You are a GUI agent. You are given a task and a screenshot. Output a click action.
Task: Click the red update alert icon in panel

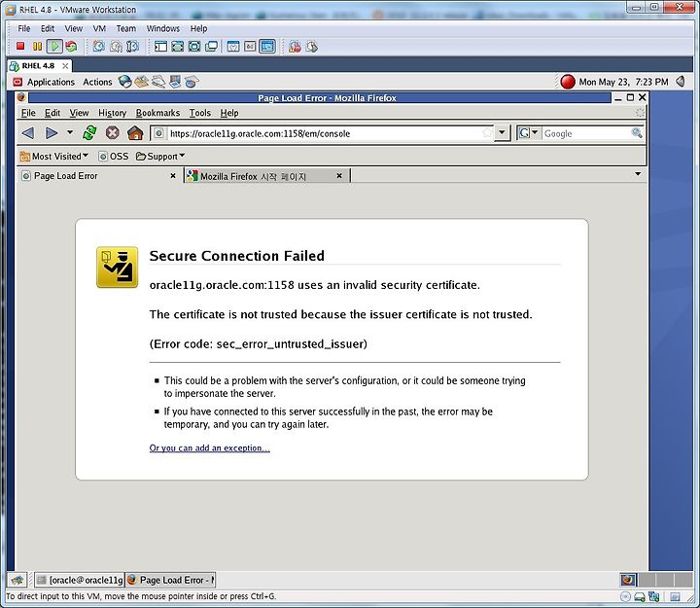[x=568, y=82]
